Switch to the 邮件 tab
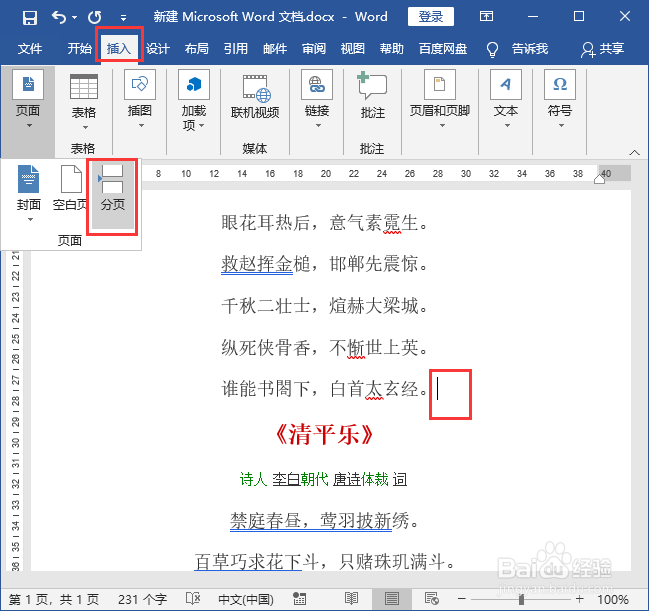The height and width of the screenshot is (611, 649). coord(275,48)
